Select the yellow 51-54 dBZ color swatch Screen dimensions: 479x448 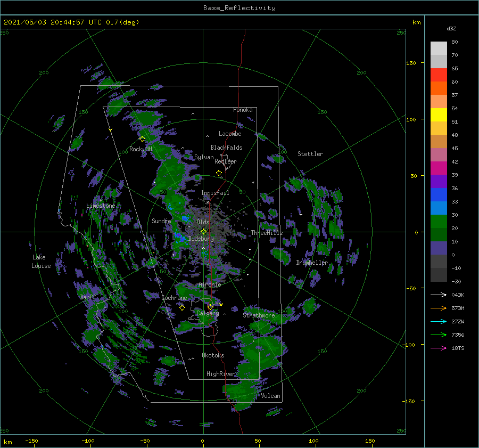439,115
